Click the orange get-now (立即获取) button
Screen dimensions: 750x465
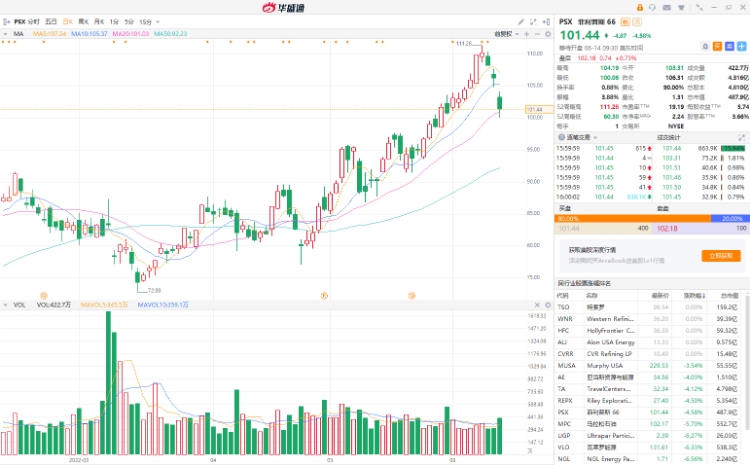pyautogui.click(x=721, y=255)
